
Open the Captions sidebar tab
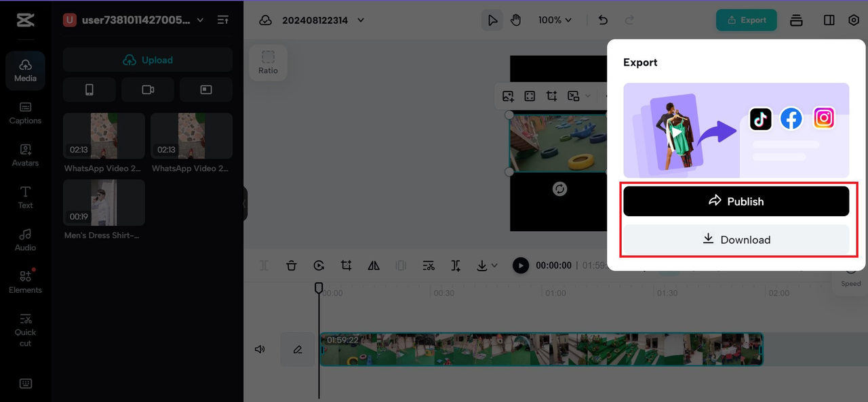[25, 113]
